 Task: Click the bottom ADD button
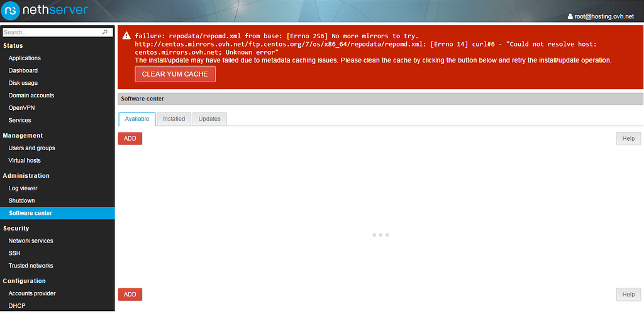tap(130, 295)
